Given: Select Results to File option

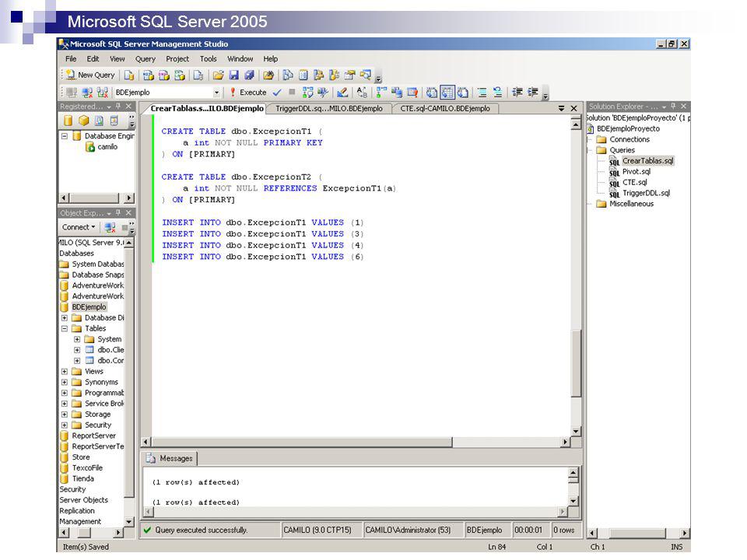Looking at the screenshot, I should click(463, 93).
